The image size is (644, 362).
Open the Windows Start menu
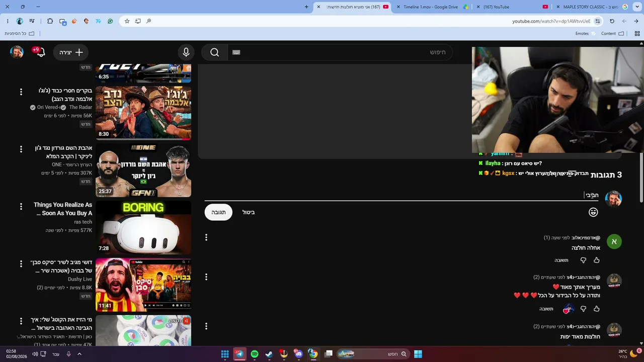click(418, 354)
